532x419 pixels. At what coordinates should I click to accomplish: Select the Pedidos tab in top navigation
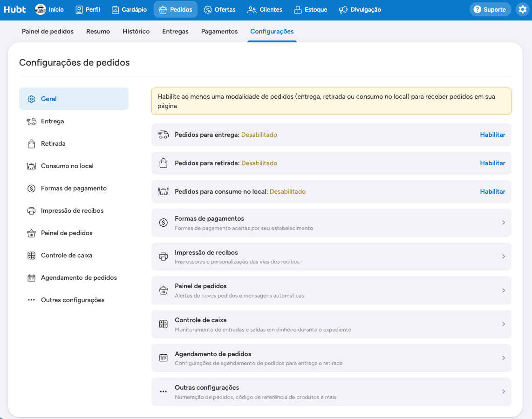[176, 9]
